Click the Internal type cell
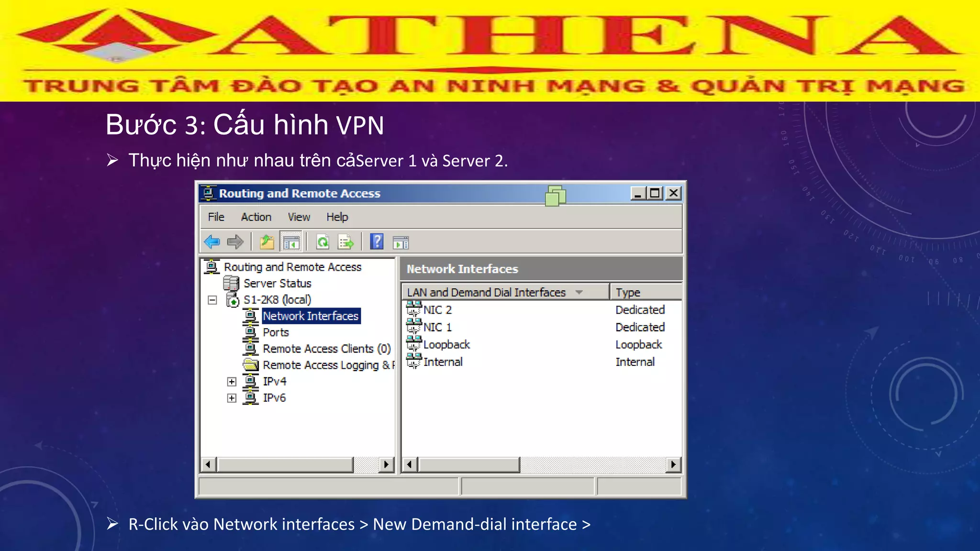The height and width of the screenshot is (551, 980). coord(635,362)
